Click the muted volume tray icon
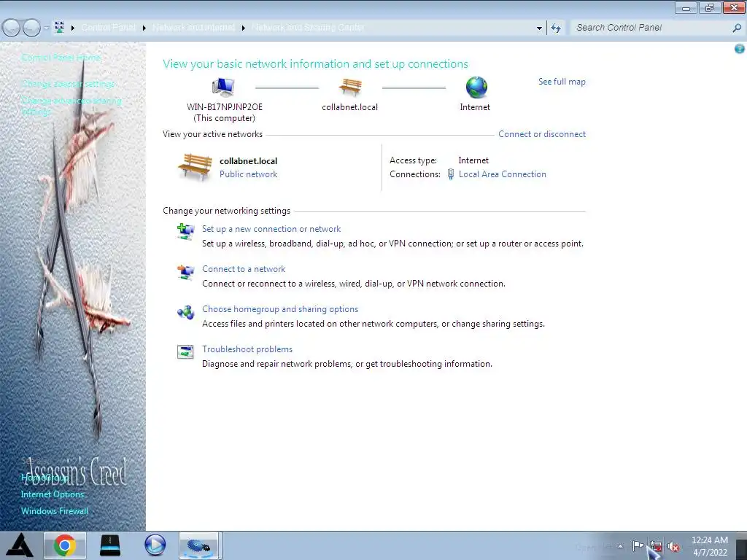The width and height of the screenshot is (747, 560). pos(673,546)
